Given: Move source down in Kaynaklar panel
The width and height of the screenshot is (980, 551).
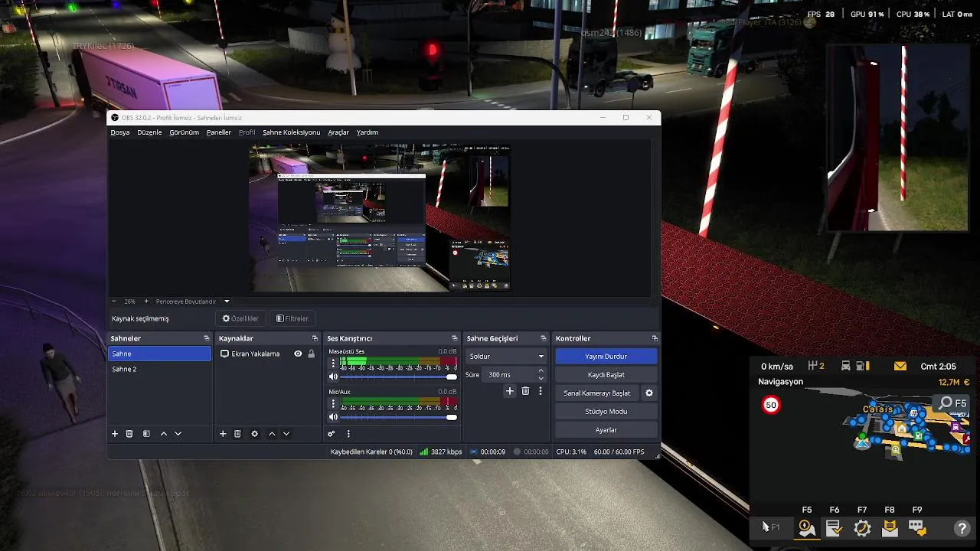Looking at the screenshot, I should pos(286,434).
